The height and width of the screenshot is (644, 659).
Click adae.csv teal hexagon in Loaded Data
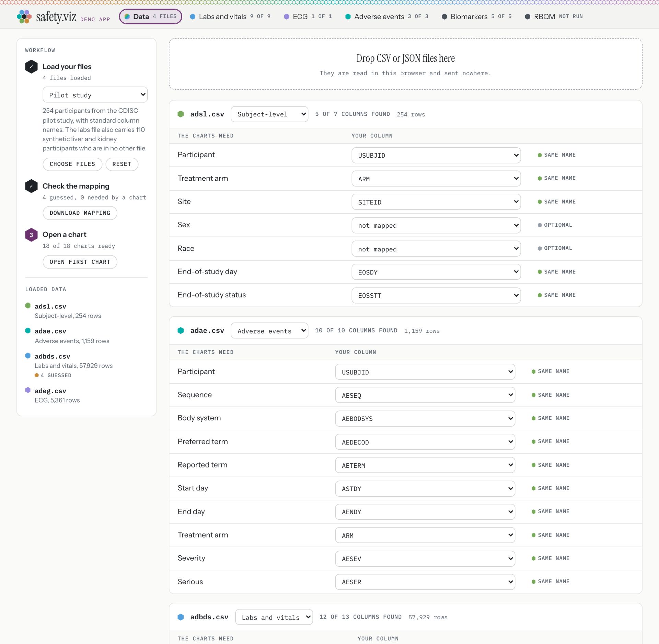tap(28, 330)
